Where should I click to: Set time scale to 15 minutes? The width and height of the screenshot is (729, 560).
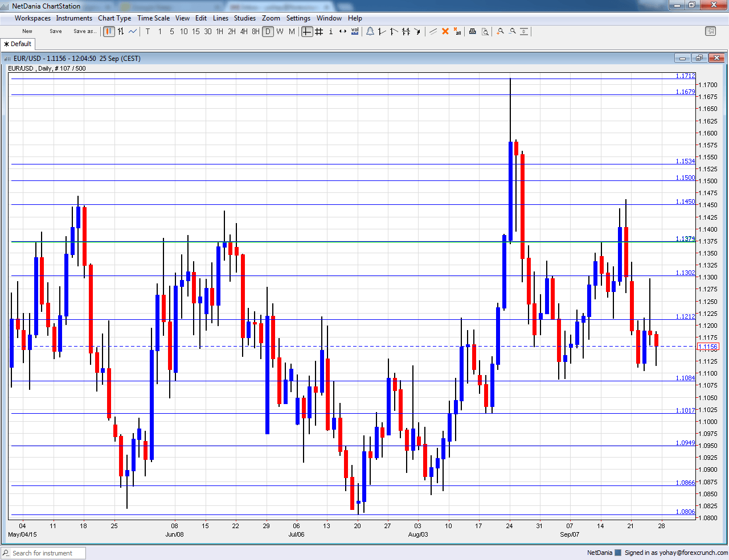click(196, 31)
